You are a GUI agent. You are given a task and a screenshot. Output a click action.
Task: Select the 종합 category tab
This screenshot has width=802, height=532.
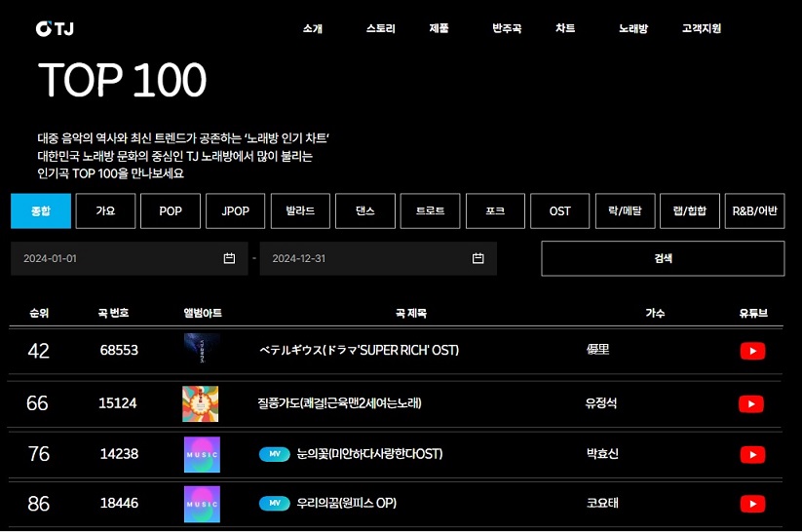coord(40,210)
